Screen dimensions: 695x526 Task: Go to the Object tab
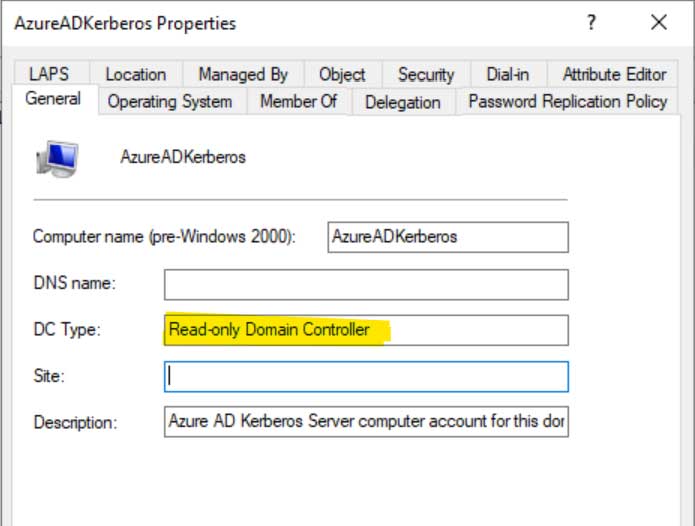click(342, 74)
